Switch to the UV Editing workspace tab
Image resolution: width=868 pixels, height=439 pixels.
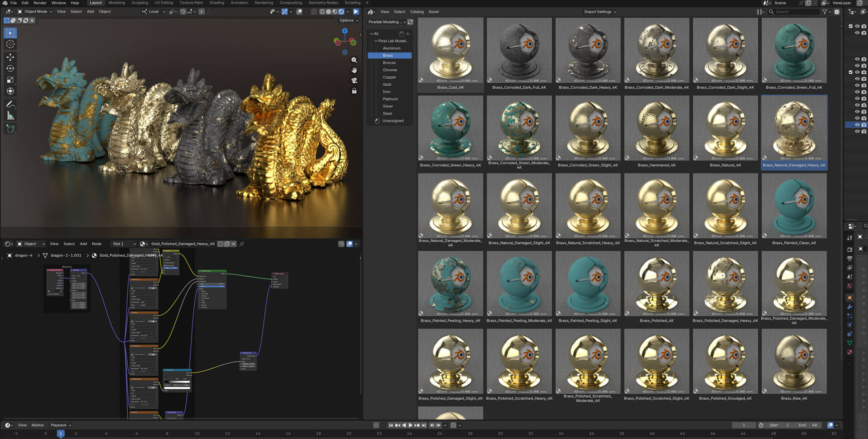pos(164,3)
